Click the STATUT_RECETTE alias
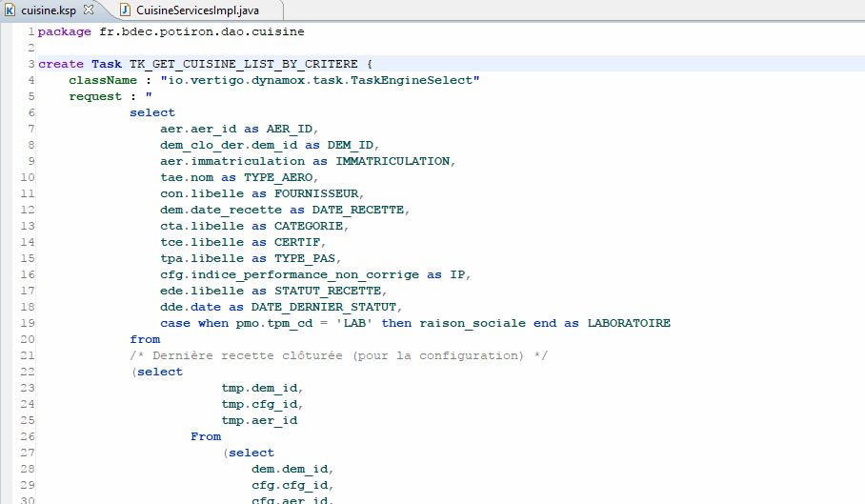This screenshot has width=865, height=504. click(329, 291)
